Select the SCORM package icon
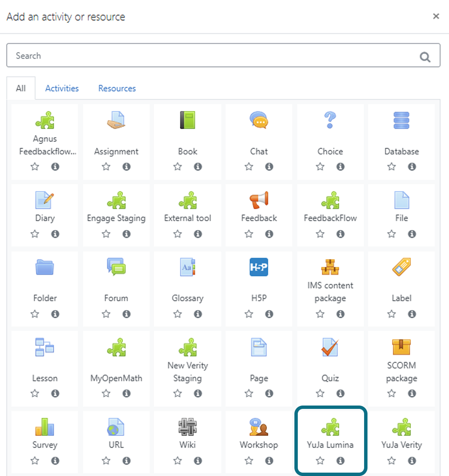The image size is (449, 476). (401, 347)
